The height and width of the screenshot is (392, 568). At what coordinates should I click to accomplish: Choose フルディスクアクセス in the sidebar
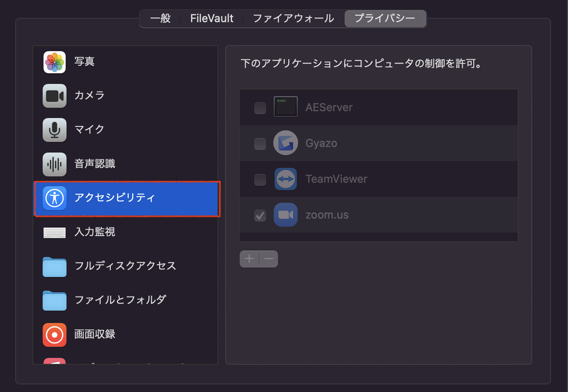(x=125, y=266)
